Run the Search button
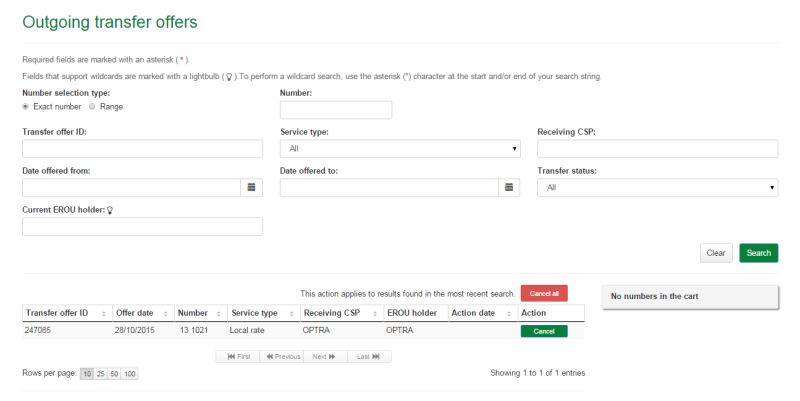The width and height of the screenshot is (800, 401). pyautogui.click(x=759, y=253)
